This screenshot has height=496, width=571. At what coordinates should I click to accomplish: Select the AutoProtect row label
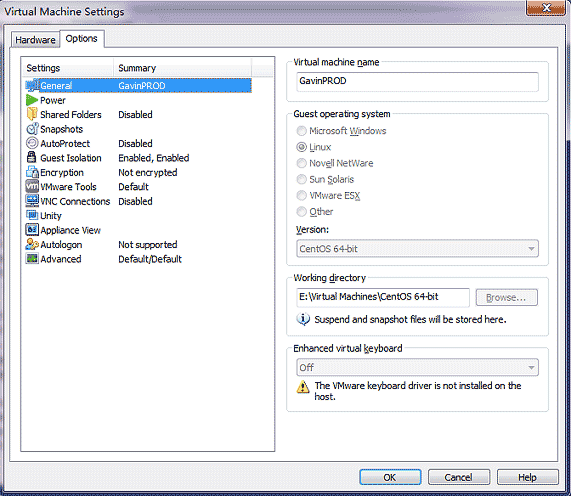click(65, 143)
